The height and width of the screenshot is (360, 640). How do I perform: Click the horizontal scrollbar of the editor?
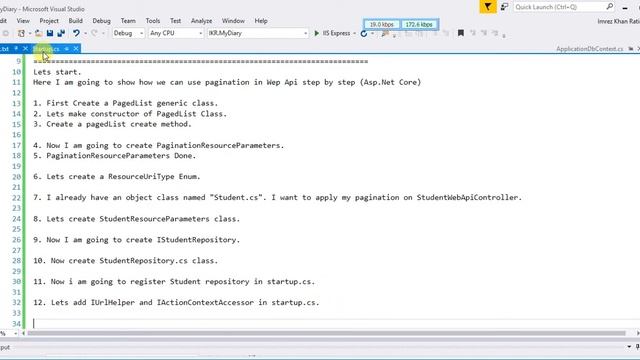point(327,333)
